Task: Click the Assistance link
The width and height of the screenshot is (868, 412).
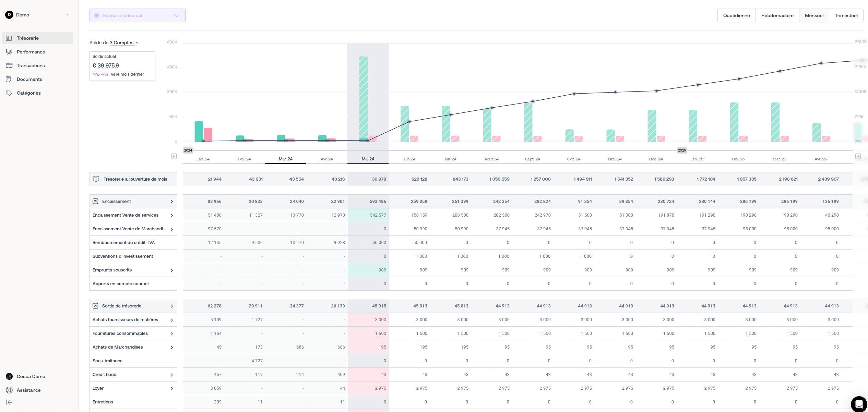Action: pos(29,390)
